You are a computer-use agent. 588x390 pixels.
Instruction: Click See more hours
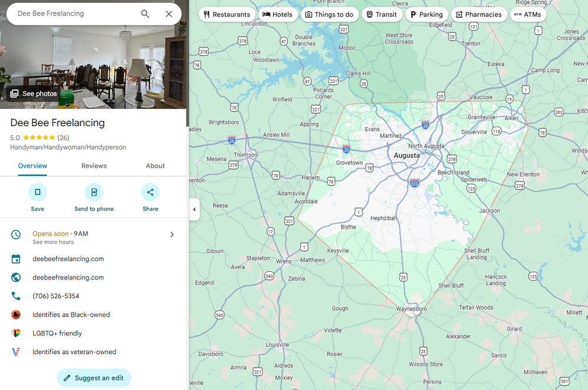click(53, 242)
